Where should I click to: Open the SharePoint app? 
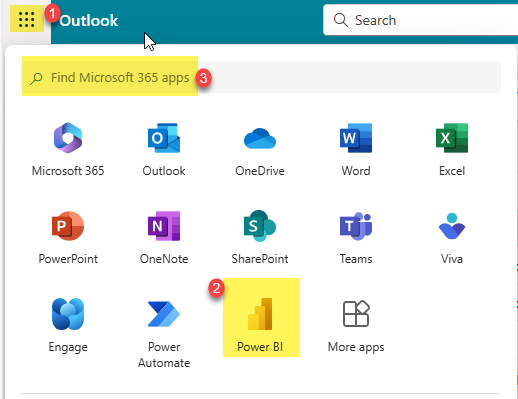click(260, 237)
